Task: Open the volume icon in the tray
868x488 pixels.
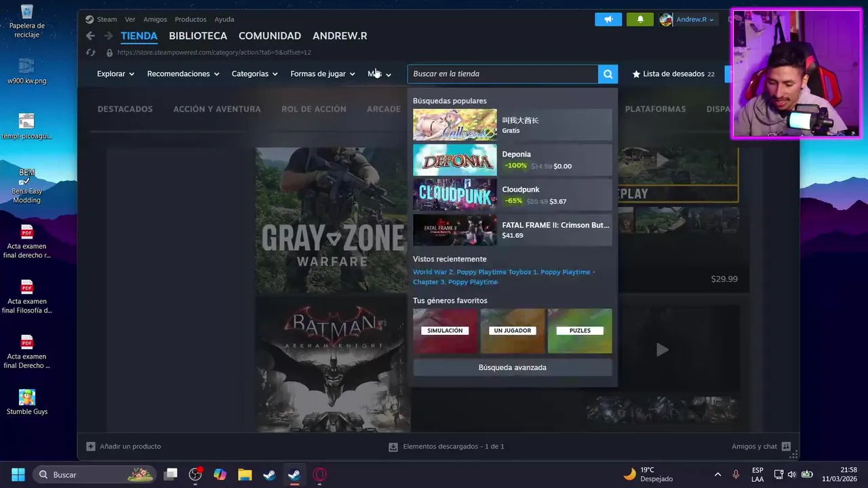Action: 792,474
